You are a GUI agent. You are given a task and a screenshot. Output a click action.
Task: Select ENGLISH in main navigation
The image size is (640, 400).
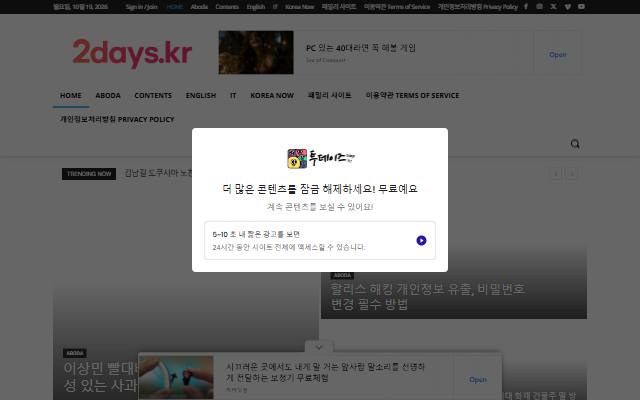[201, 96]
